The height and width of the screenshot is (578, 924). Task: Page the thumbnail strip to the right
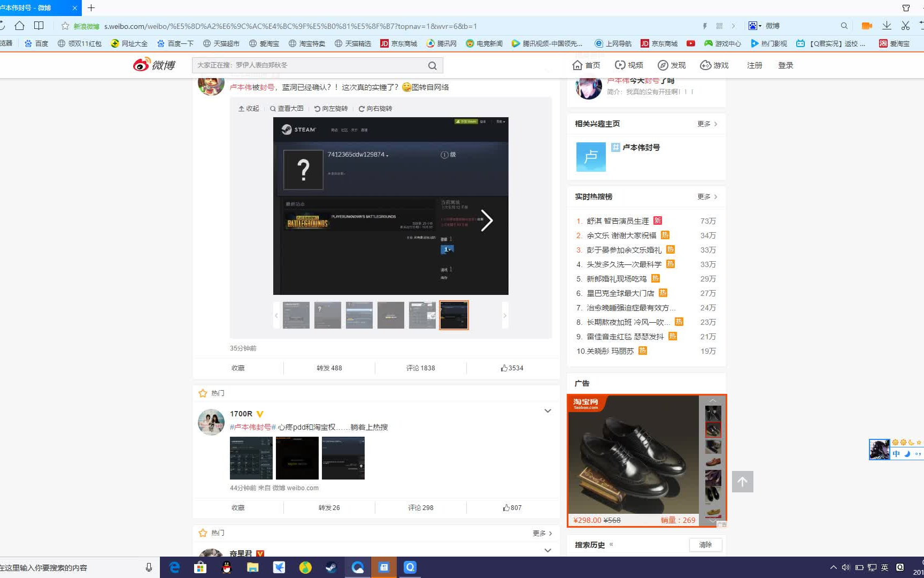[504, 315]
